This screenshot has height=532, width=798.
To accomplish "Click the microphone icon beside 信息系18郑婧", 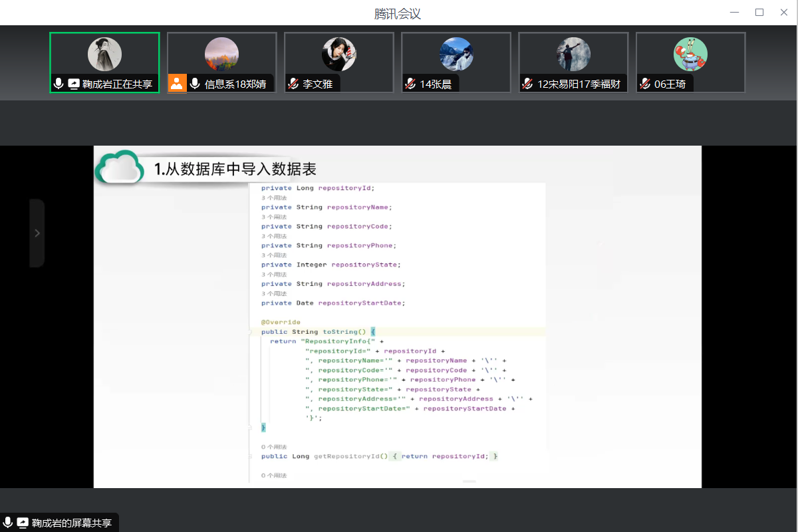I will coord(195,84).
